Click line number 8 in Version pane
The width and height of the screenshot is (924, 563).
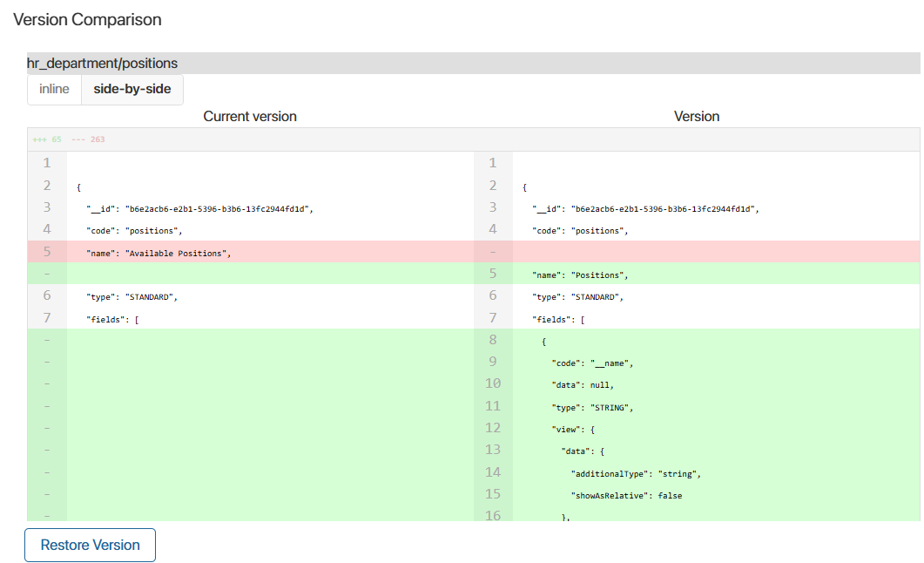pos(493,341)
